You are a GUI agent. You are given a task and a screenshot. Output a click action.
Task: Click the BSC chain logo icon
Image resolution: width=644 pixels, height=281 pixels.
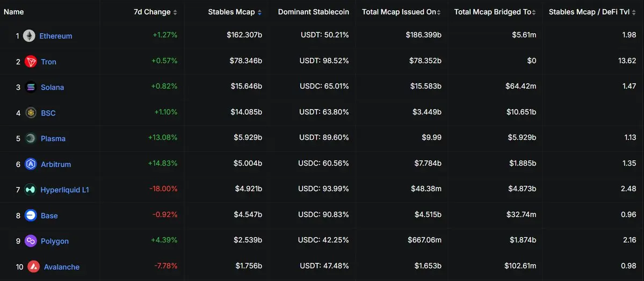click(x=31, y=113)
